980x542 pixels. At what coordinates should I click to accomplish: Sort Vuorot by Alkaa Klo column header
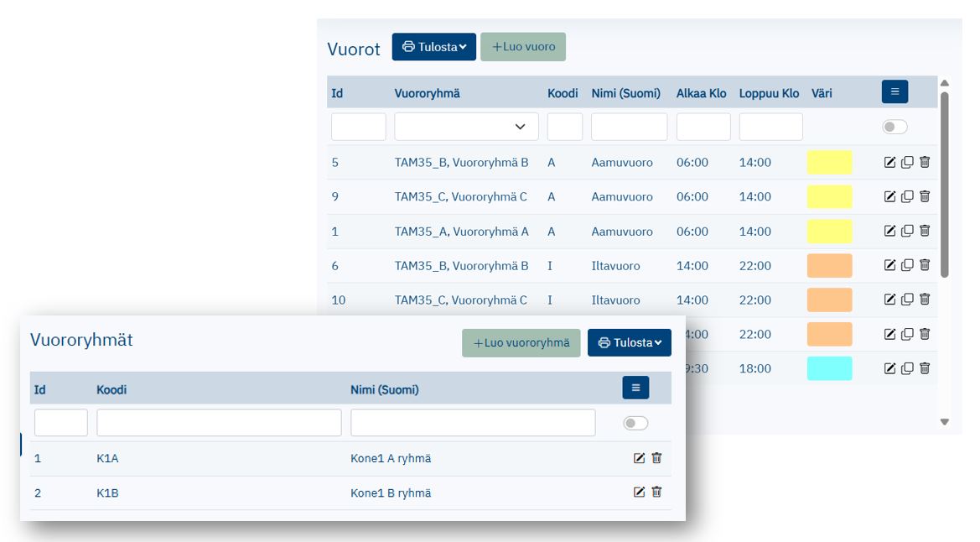(x=701, y=93)
